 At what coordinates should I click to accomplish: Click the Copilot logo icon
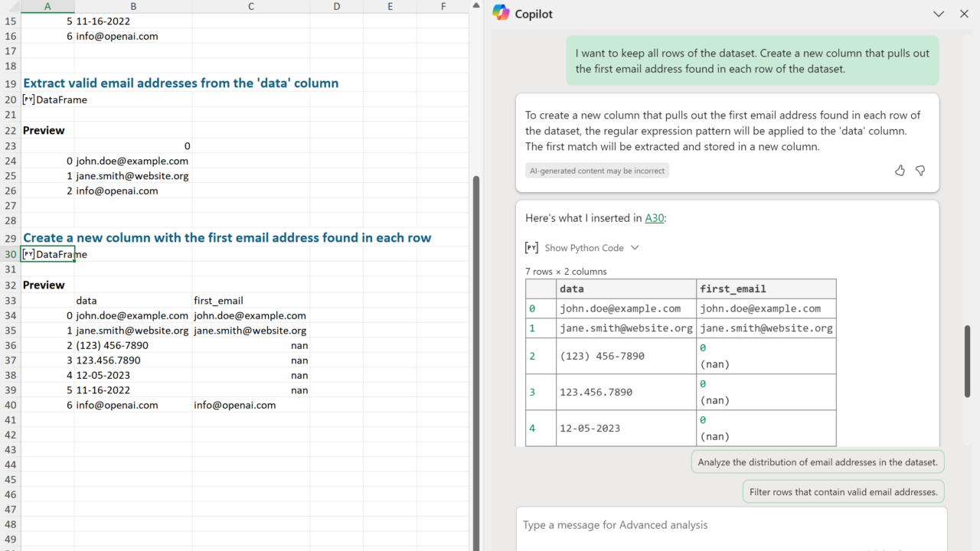(x=501, y=13)
